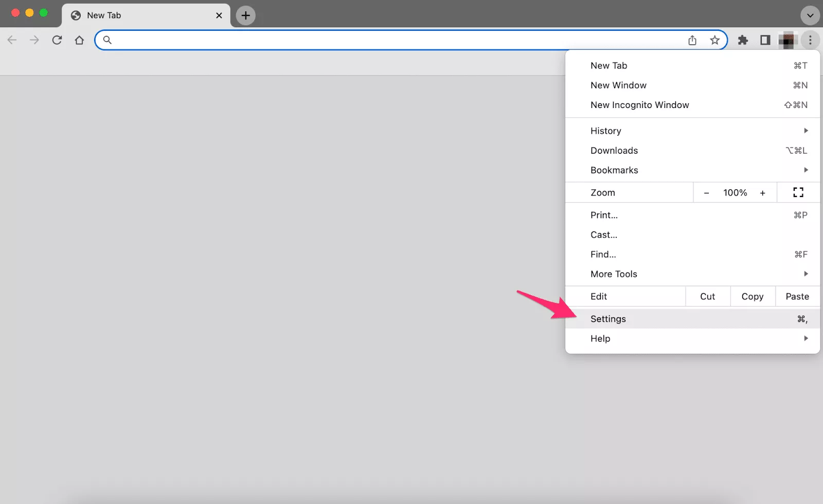823x504 pixels.
Task: Click the Paste button in Edit row
Action: point(797,296)
